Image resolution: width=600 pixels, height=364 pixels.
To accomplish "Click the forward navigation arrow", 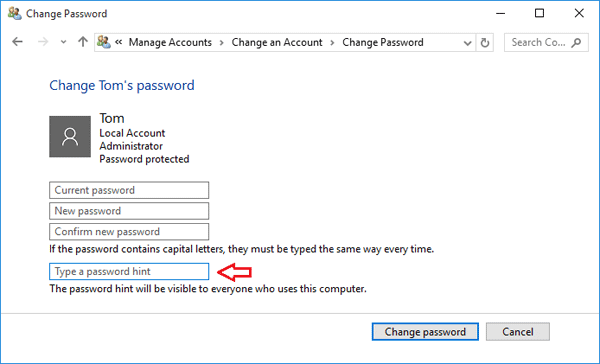I will pos(43,42).
